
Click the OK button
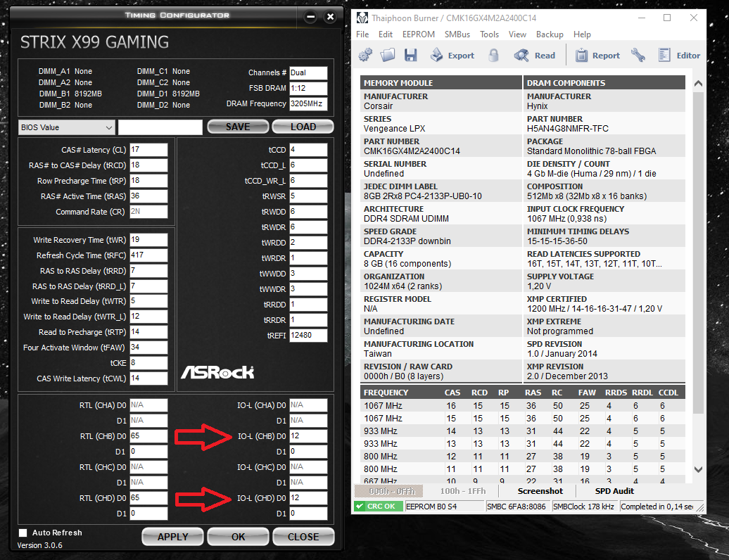pos(238,537)
